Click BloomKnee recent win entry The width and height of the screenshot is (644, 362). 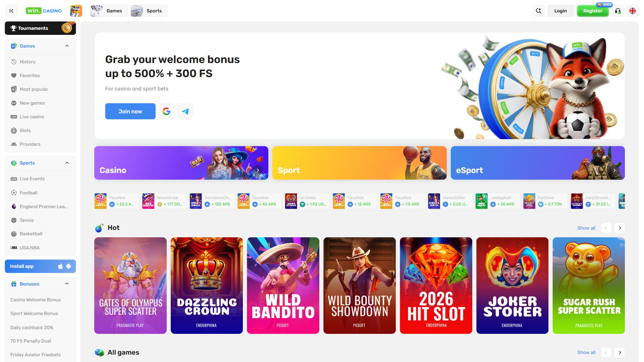(164, 201)
